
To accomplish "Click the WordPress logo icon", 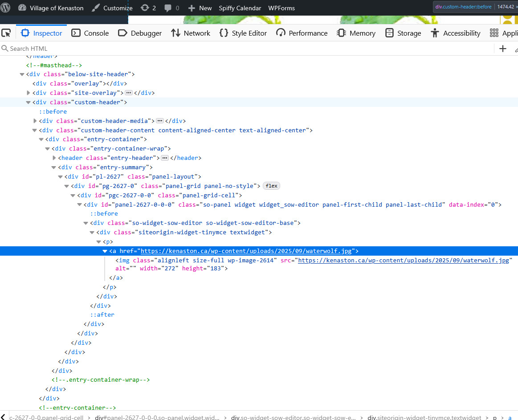I will pyautogui.click(x=6, y=8).
